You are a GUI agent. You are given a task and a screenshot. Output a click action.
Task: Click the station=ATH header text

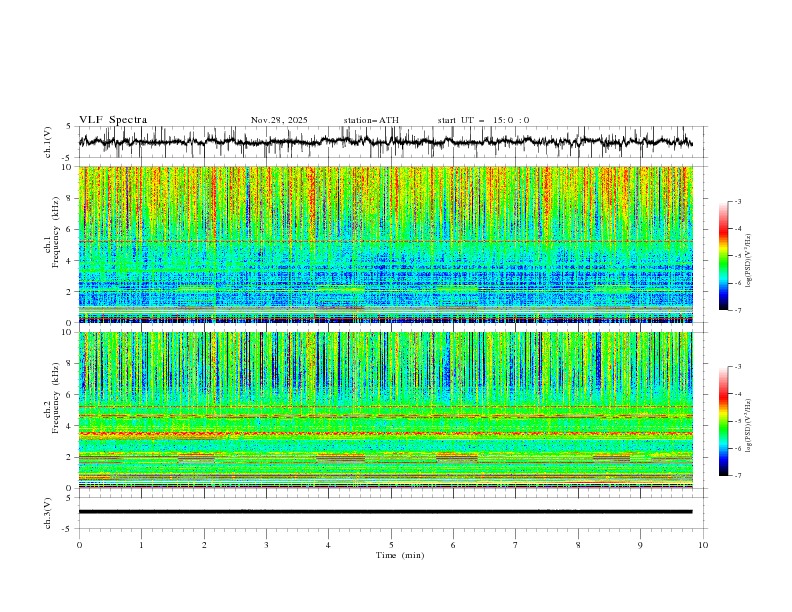coord(370,120)
